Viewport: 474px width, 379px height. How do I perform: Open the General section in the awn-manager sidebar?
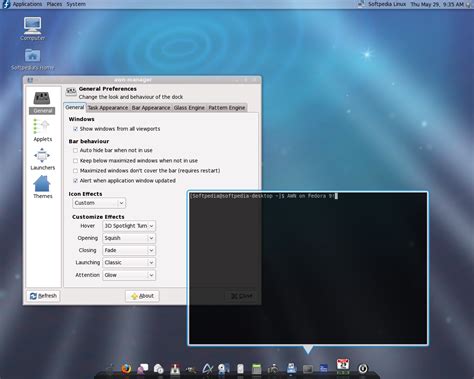tap(42, 103)
